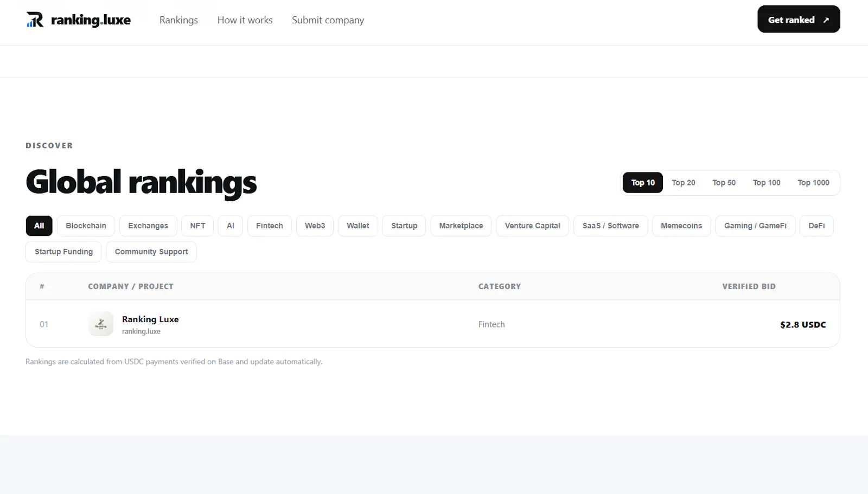Choose the SaaS / Software filter
This screenshot has height=494, width=868.
(x=611, y=226)
